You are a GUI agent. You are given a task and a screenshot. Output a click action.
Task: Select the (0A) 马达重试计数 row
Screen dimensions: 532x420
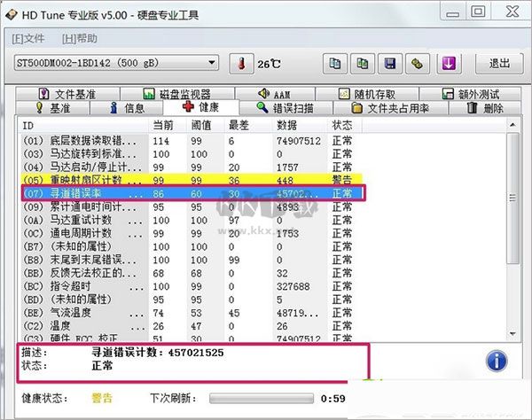tap(192, 220)
